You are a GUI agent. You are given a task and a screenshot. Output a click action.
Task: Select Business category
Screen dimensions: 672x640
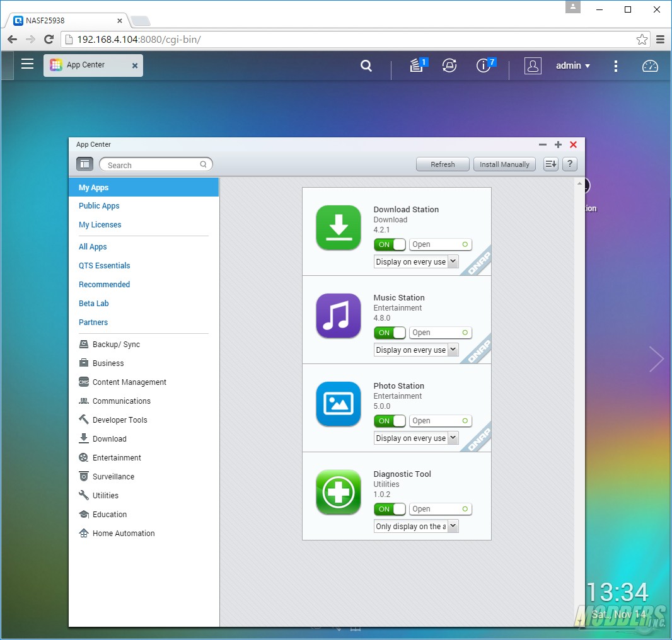(x=101, y=363)
